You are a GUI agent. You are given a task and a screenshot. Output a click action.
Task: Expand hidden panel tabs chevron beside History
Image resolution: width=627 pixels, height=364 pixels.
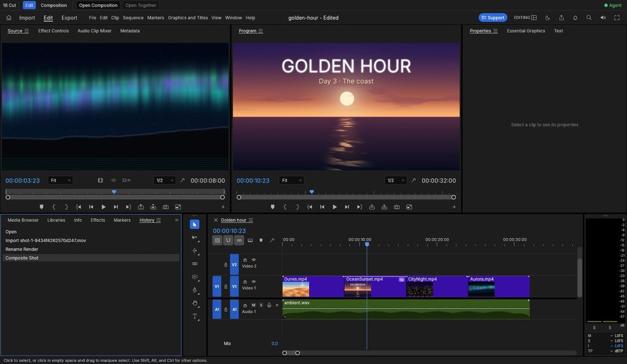pyautogui.click(x=177, y=220)
